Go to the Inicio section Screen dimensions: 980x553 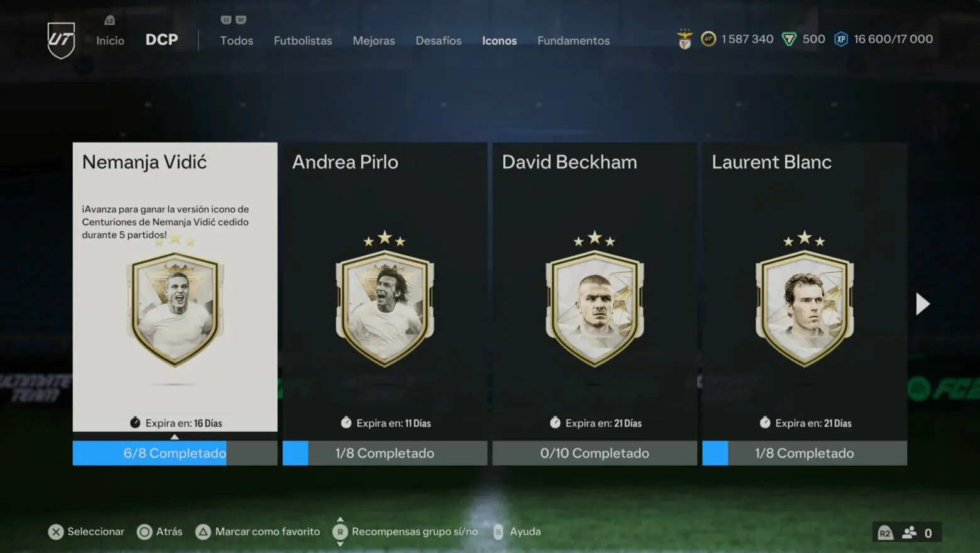[110, 41]
